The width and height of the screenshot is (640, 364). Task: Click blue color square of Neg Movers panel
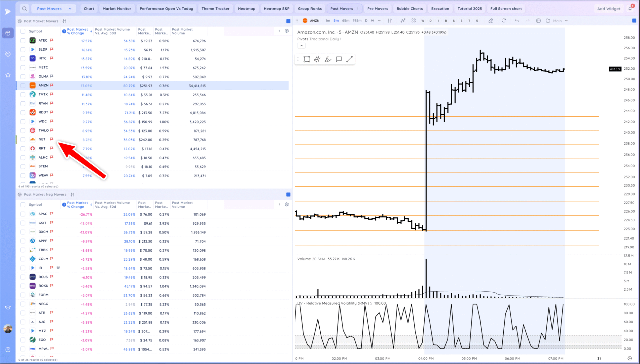click(x=288, y=194)
